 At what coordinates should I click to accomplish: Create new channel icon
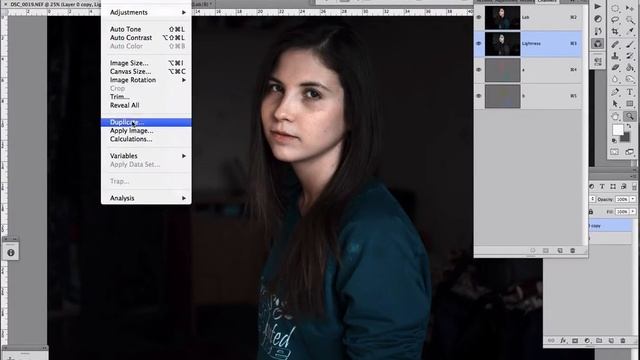tap(560, 250)
